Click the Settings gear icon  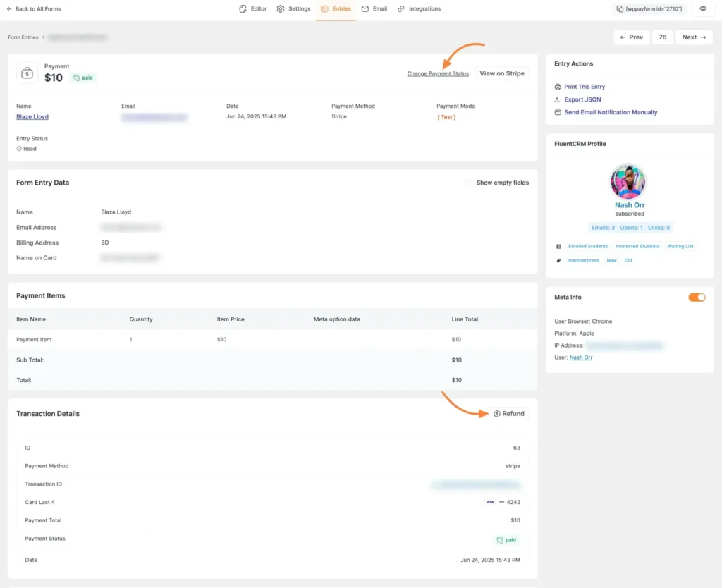click(x=281, y=8)
